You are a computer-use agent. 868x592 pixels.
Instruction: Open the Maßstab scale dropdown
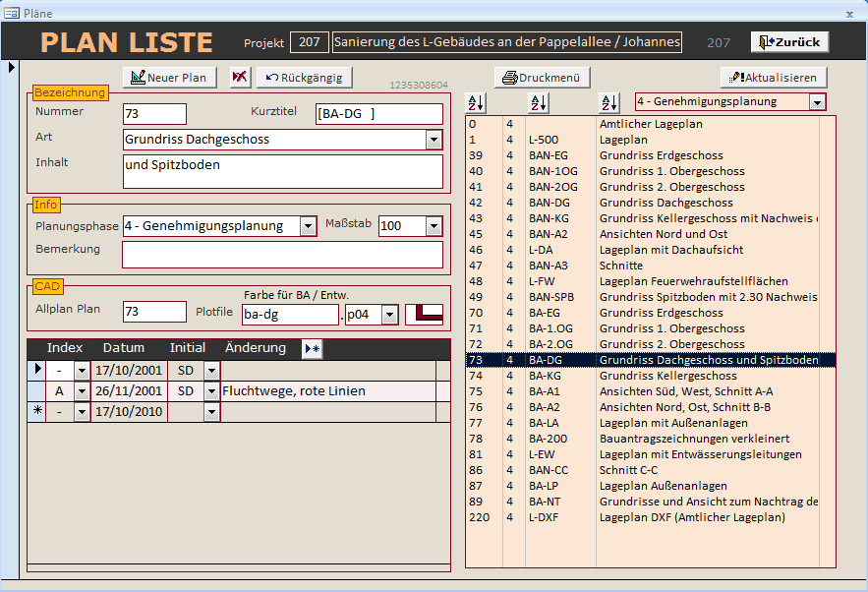[434, 226]
